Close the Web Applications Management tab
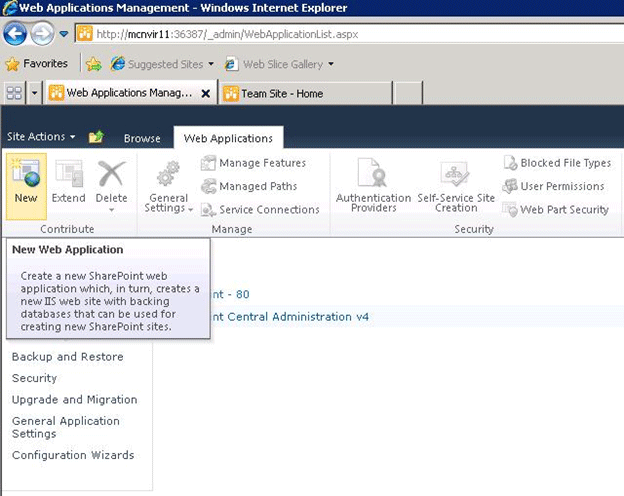This screenshot has width=624, height=496. [206, 94]
